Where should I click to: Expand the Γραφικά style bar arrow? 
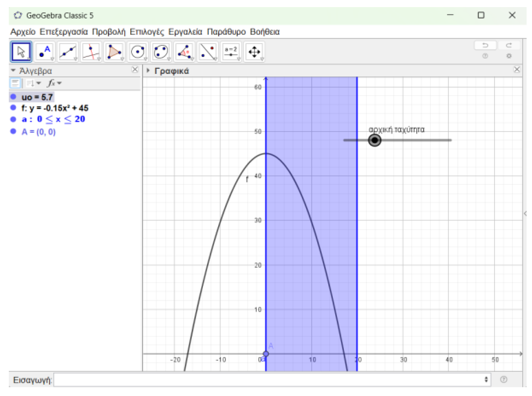[148, 71]
